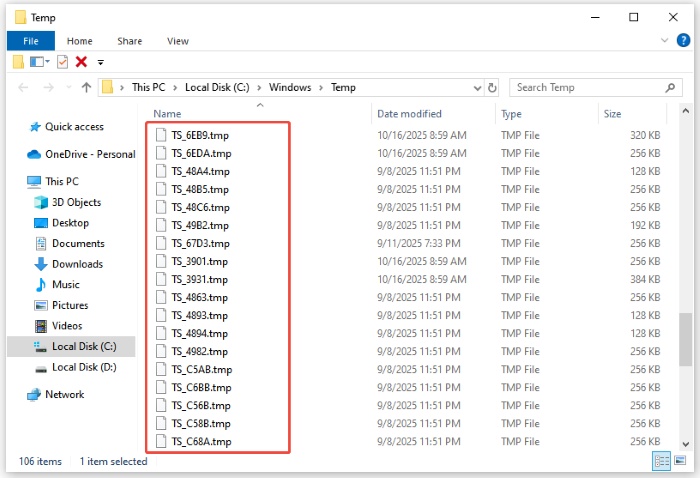Select the file icon of TS_48B5.tmp
The width and height of the screenshot is (700, 478).
(161, 189)
